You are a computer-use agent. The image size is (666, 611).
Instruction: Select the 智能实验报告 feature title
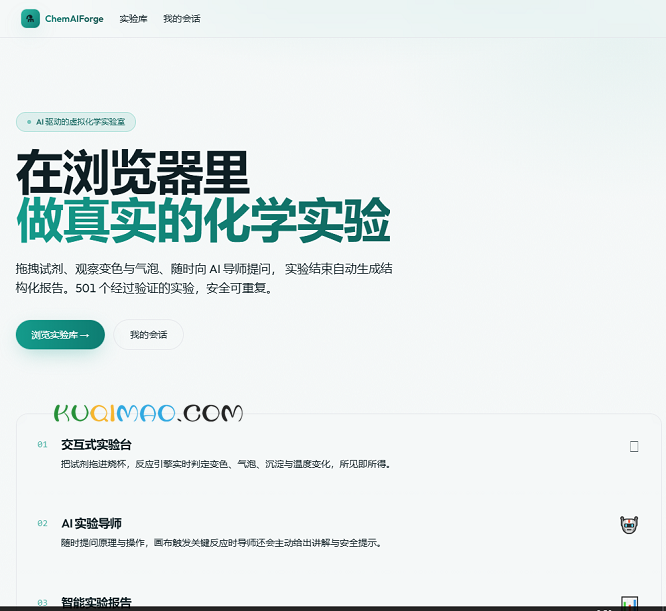click(x=96, y=602)
